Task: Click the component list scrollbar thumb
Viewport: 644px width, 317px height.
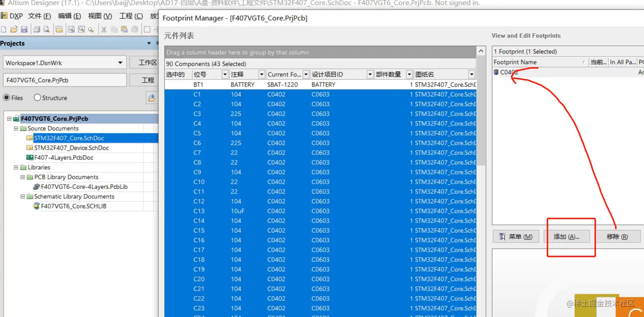Action: click(481, 111)
